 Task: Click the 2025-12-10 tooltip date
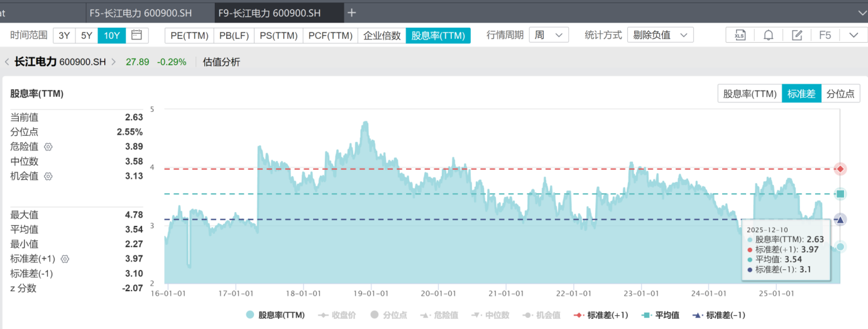767,230
